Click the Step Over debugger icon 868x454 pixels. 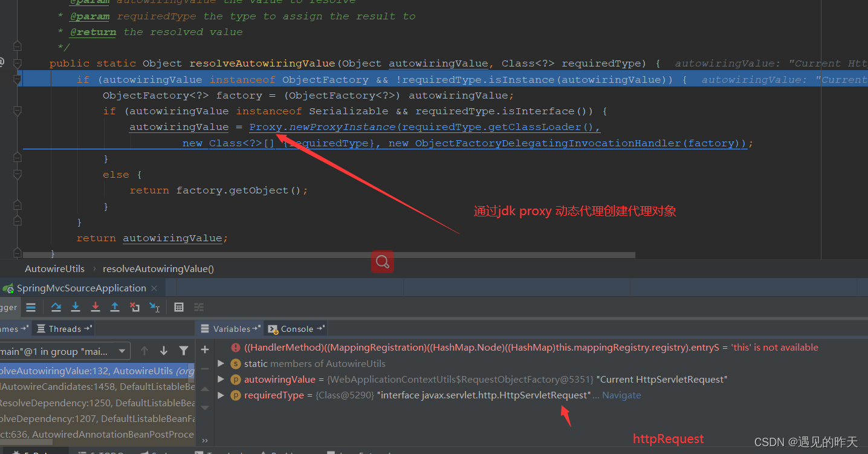pyautogui.click(x=56, y=307)
